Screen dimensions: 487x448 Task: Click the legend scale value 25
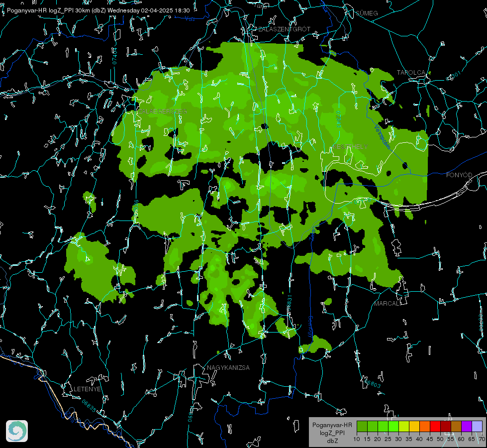click(x=388, y=439)
